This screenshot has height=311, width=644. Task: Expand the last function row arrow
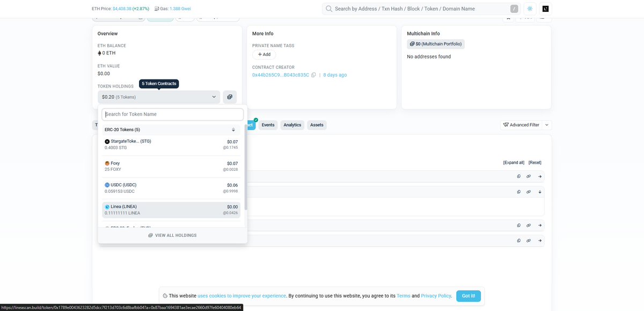point(540,241)
